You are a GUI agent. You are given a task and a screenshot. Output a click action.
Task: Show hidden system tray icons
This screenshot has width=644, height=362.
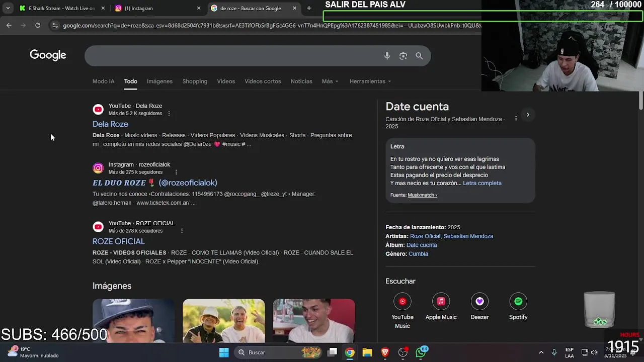tap(541, 352)
